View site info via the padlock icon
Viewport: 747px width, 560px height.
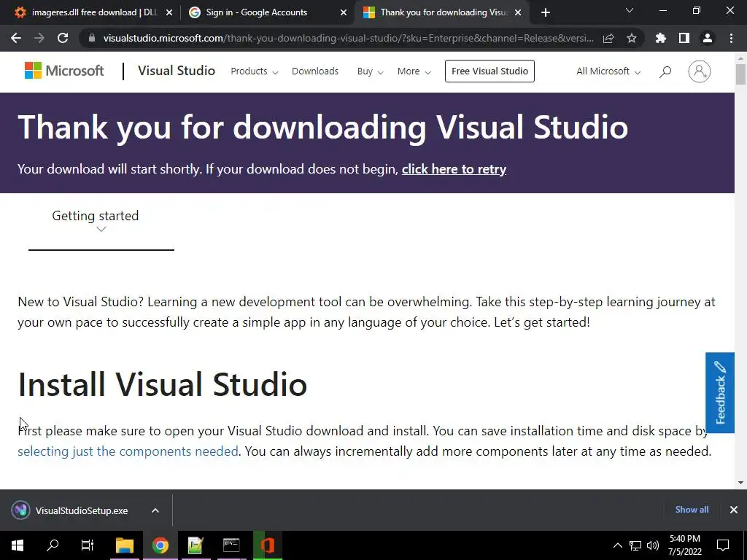coord(92,38)
